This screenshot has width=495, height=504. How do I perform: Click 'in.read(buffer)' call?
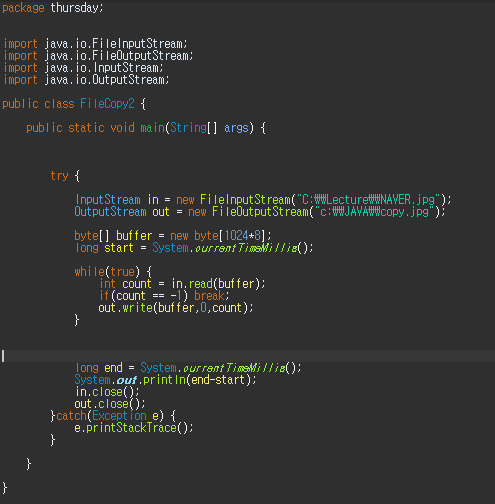point(215,284)
